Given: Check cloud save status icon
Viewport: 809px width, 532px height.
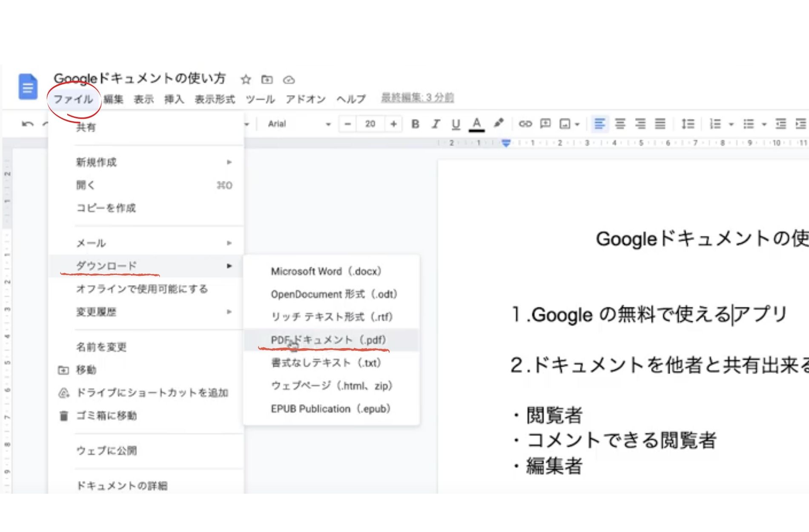Looking at the screenshot, I should tap(289, 80).
